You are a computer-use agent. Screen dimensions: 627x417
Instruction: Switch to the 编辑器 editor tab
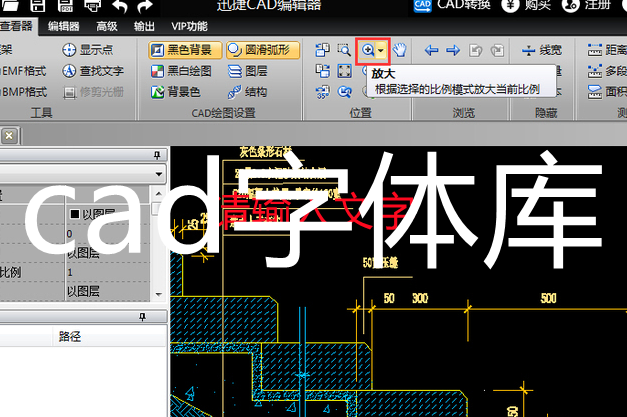pos(63,26)
